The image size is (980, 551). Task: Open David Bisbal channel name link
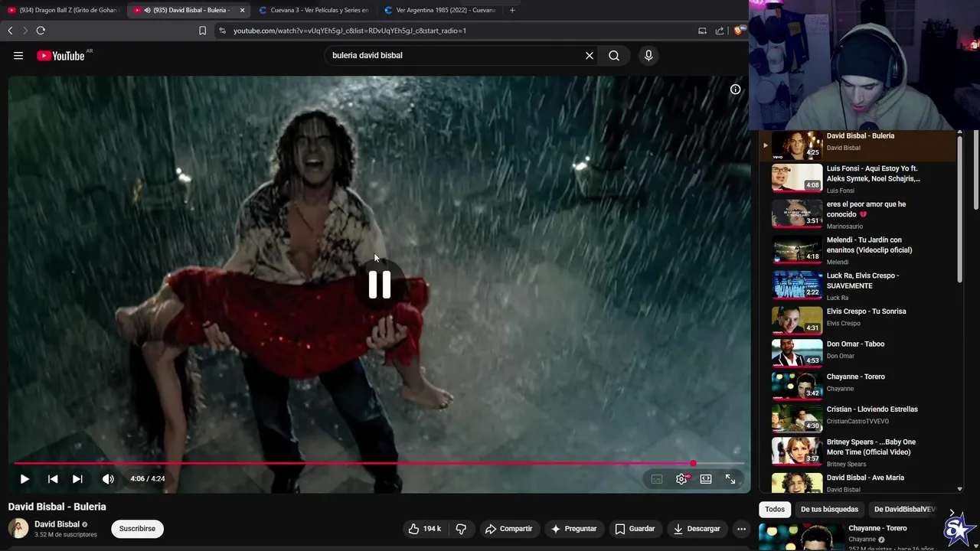tap(57, 524)
